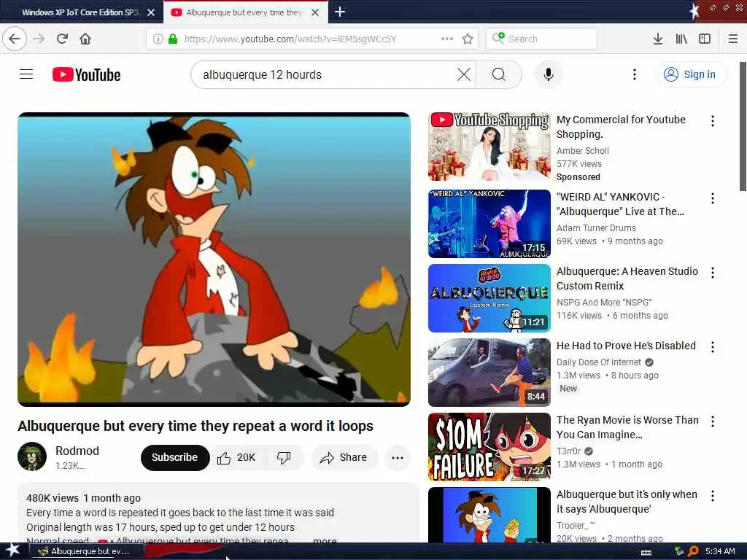Click Adam Turner Drums channel name
This screenshot has width=747, height=560.
click(596, 227)
